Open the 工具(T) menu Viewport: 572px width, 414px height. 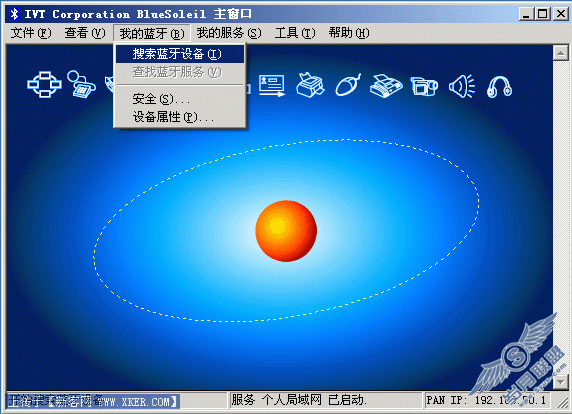click(x=295, y=33)
